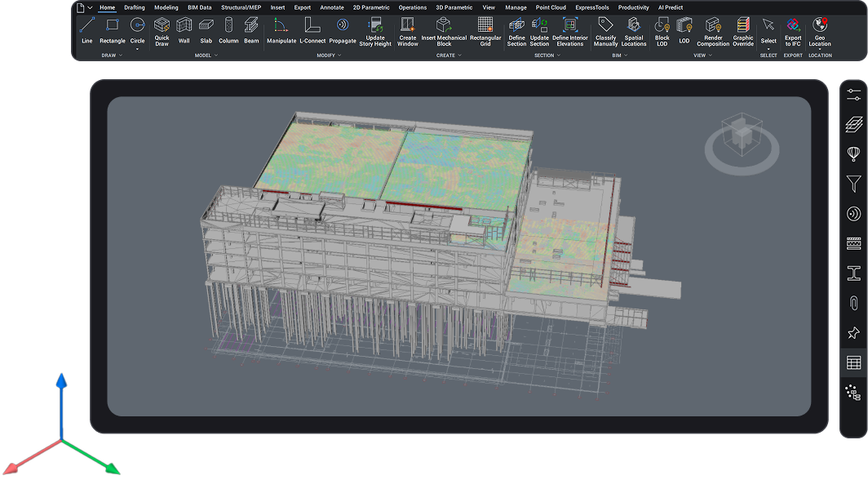868x480 pixels.
Task: Open the structure tree panel in sidebar
Action: 853,393
